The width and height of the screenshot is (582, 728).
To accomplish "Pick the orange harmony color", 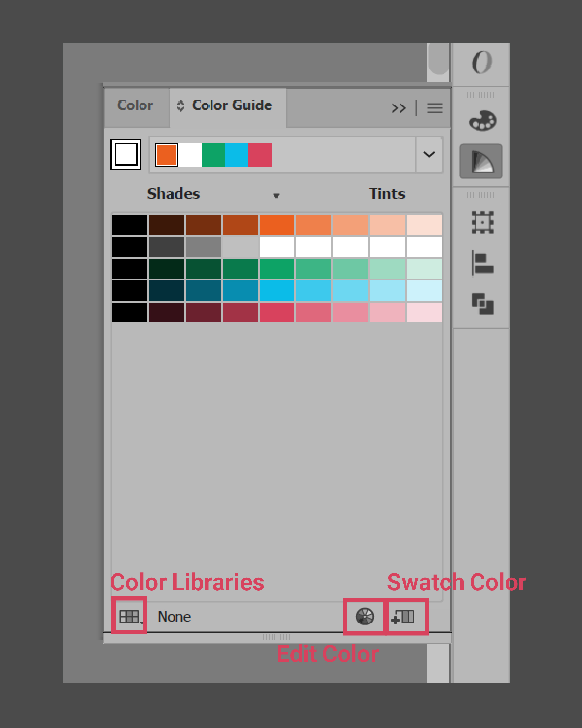I will point(167,155).
